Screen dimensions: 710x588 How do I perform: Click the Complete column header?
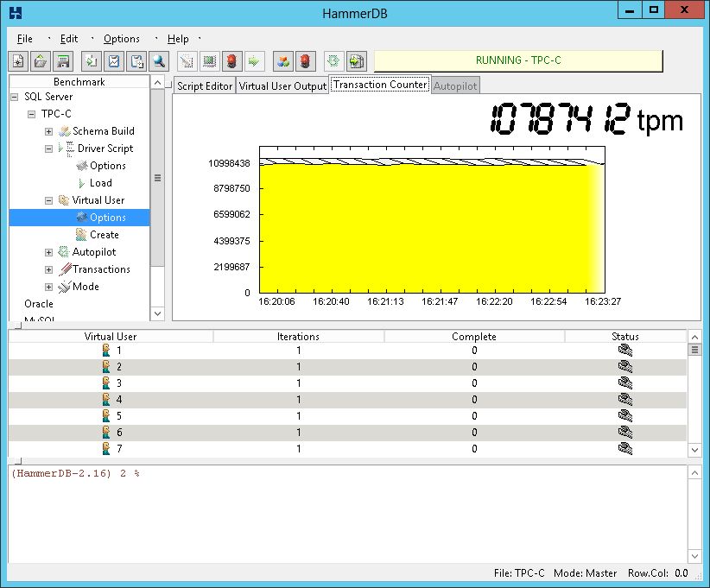(x=474, y=337)
